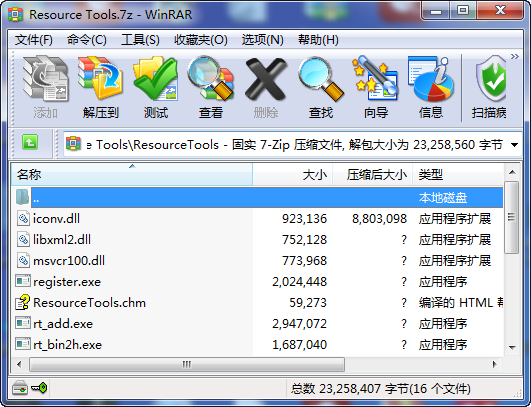
Task: Open the Tools (工具) menu
Action: [x=140, y=40]
